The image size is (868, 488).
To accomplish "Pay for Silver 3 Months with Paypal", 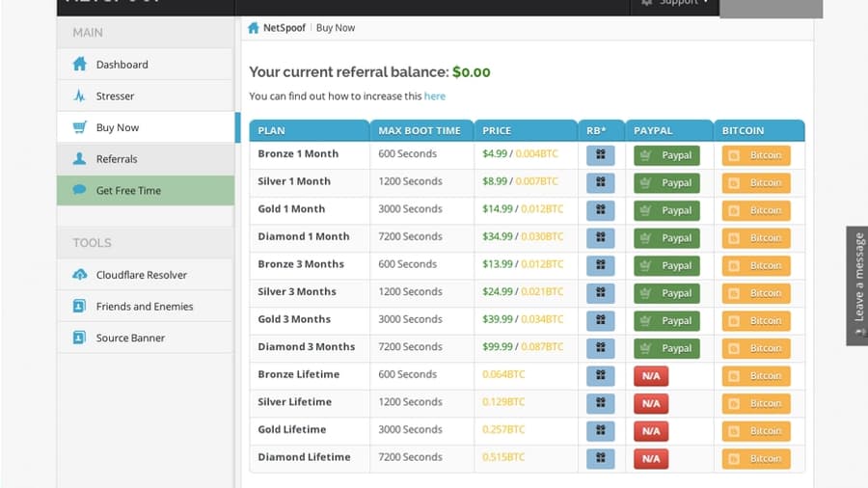I will click(666, 293).
